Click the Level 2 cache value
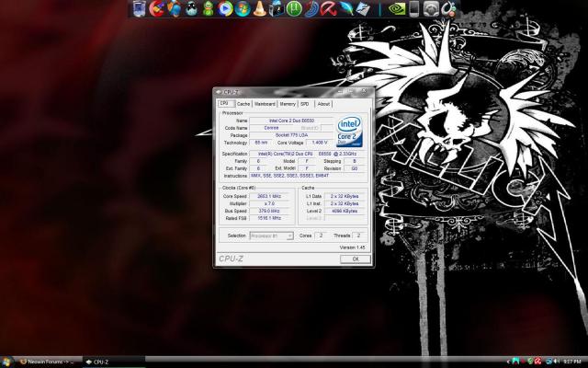 (345, 211)
